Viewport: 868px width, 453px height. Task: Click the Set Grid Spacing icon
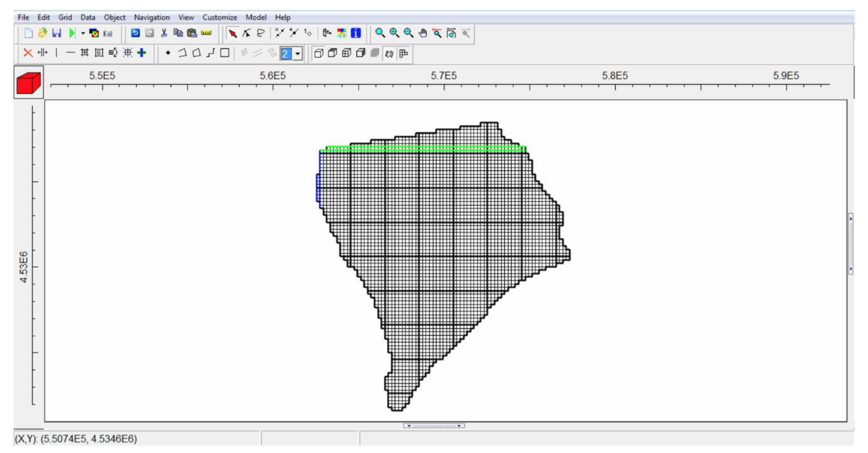[99, 53]
